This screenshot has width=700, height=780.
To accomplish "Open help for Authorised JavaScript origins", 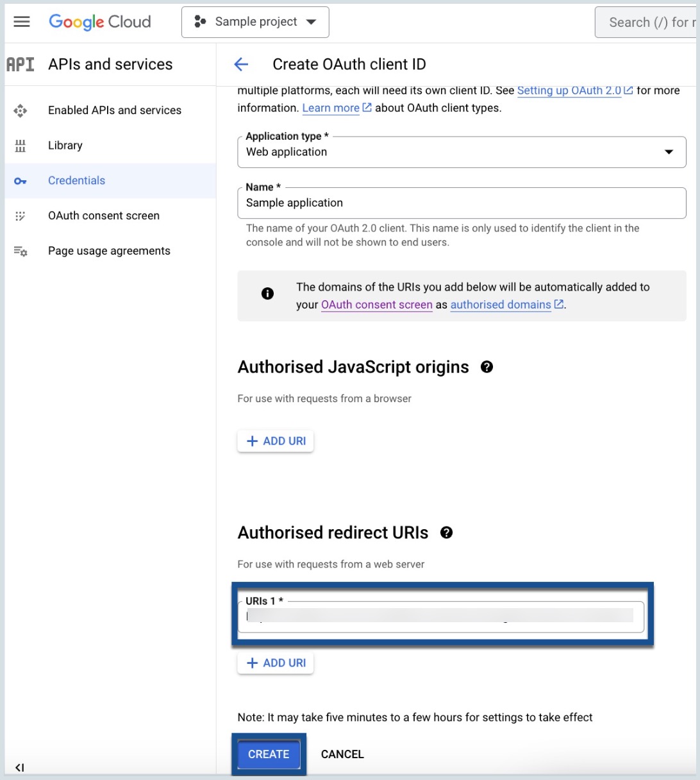I will pyautogui.click(x=487, y=367).
